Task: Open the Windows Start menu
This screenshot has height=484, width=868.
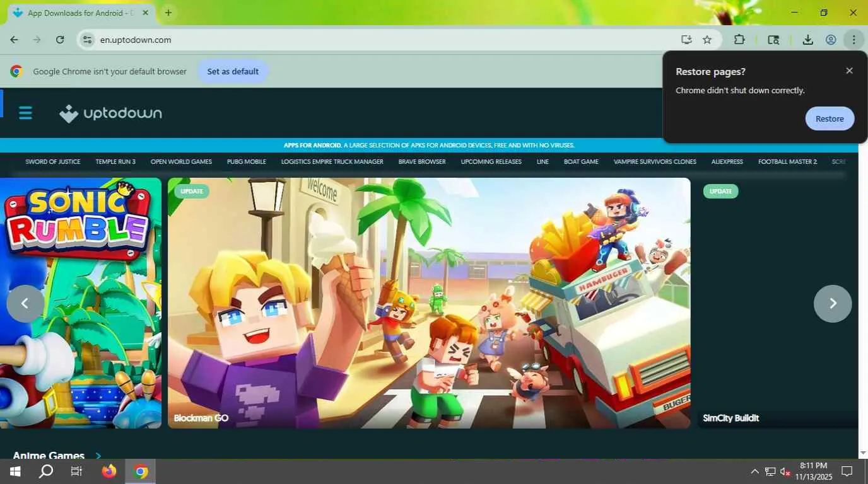Action: [x=15, y=471]
